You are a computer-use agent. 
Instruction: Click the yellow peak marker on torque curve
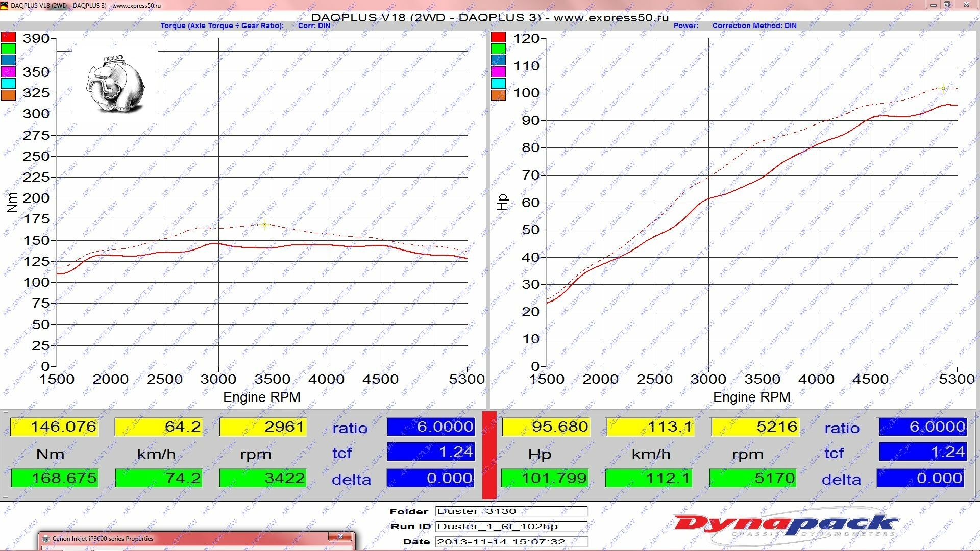click(264, 224)
